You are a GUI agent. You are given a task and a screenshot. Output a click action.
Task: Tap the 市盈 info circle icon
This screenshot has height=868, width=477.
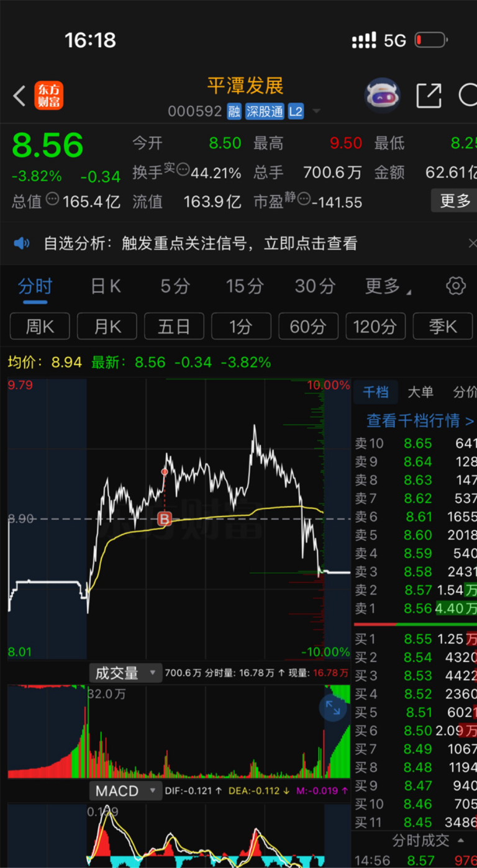click(x=304, y=199)
